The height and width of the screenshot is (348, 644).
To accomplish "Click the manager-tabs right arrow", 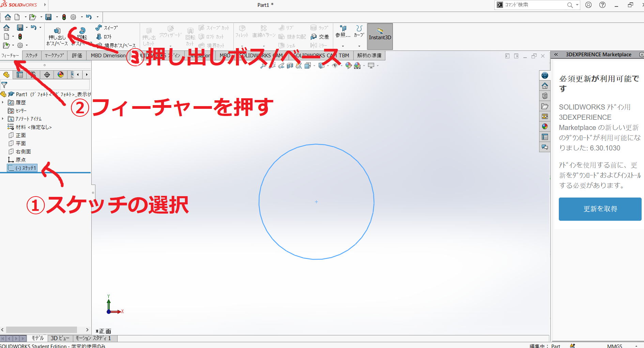I will [x=87, y=75].
